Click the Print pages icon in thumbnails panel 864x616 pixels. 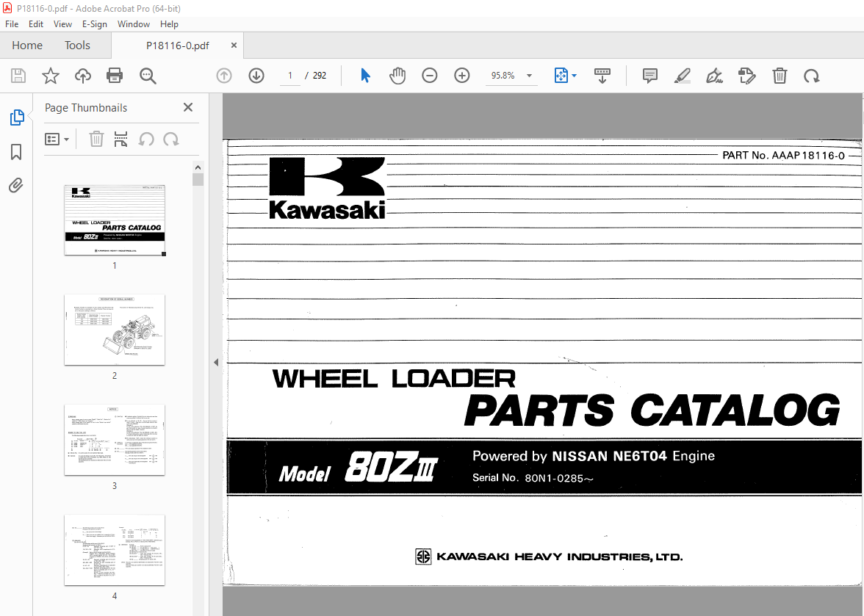click(120, 139)
